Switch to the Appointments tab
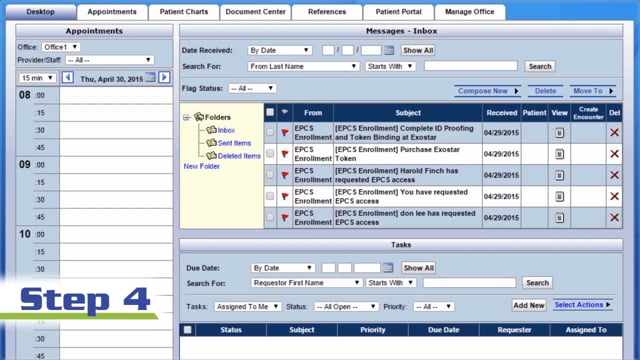The width and height of the screenshot is (640, 360). tap(112, 12)
